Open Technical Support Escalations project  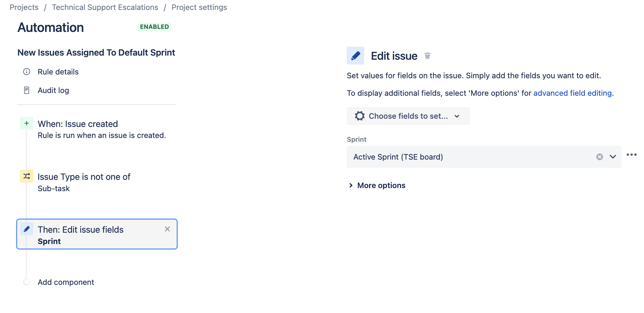pyautogui.click(x=105, y=7)
